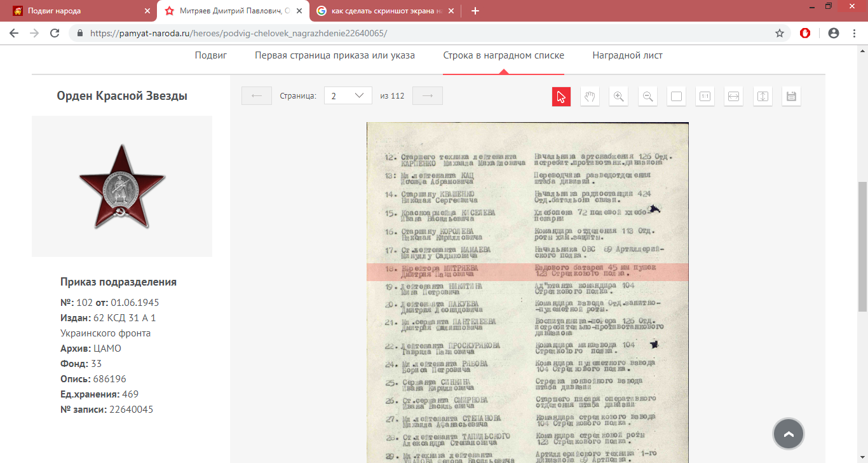This screenshot has width=868, height=463.
Task: Fit document to height
Action: point(763,97)
